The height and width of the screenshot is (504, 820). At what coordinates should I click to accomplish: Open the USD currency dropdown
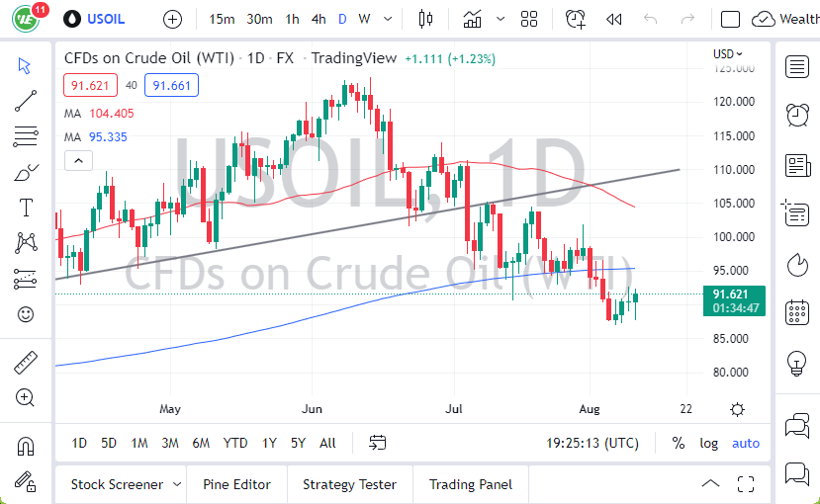click(x=728, y=54)
